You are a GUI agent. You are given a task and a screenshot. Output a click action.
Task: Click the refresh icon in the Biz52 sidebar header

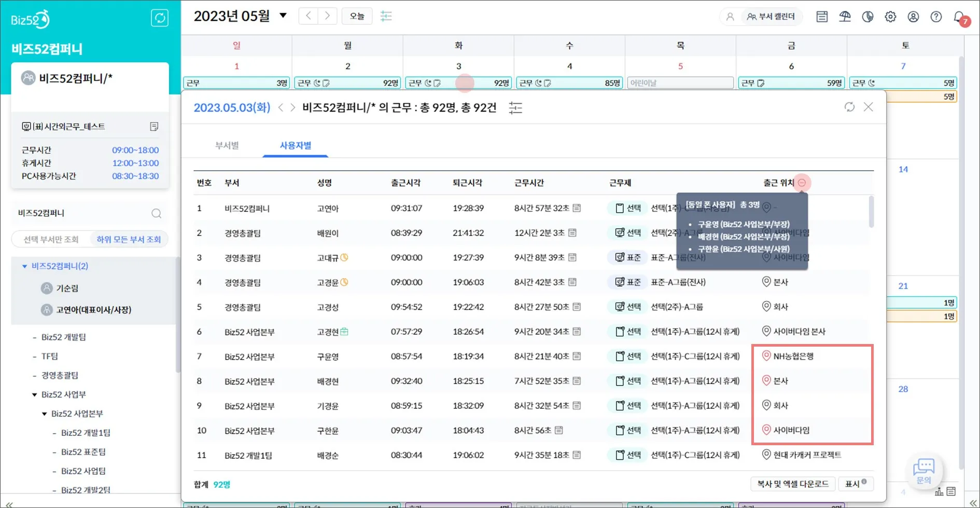pos(159,18)
